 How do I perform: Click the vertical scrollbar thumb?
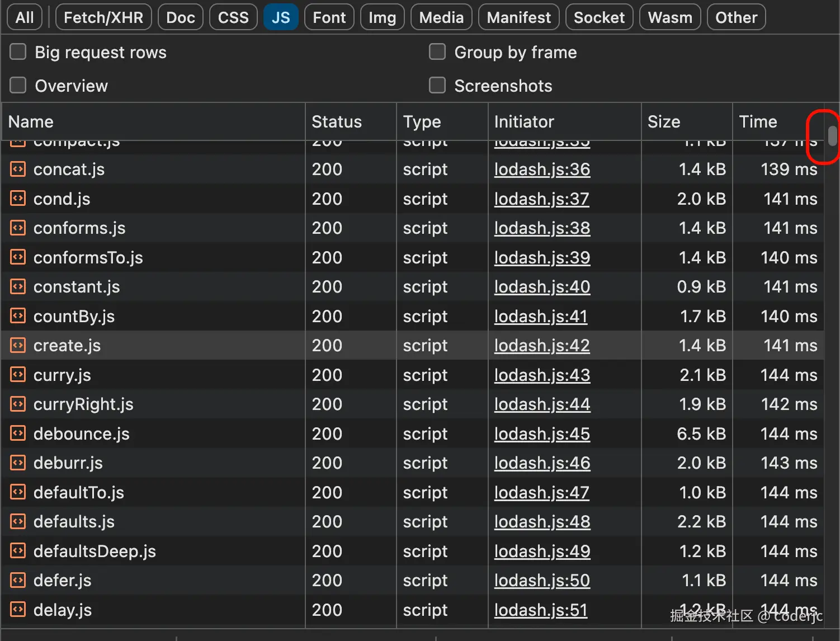coord(832,136)
